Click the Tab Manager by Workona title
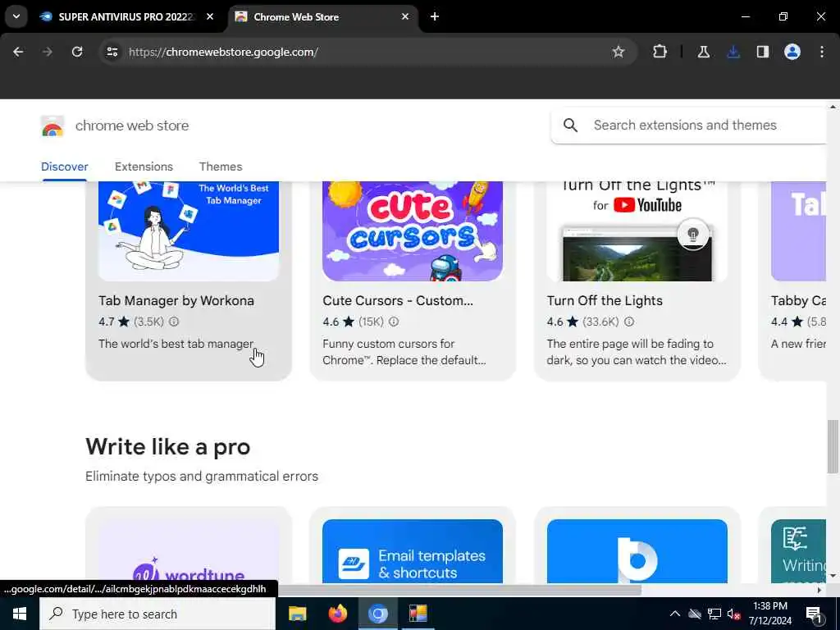The image size is (840, 630). [x=176, y=300]
